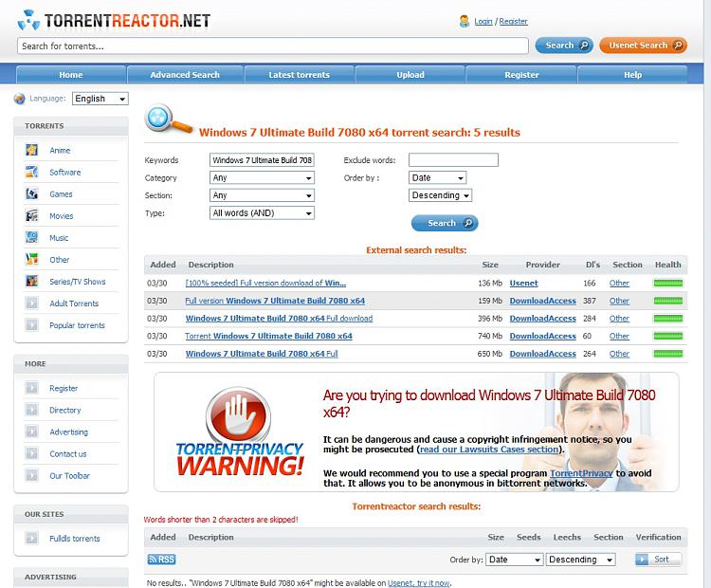711x588 pixels.
Task: Open the Usenet provider link
Action: [523, 284]
